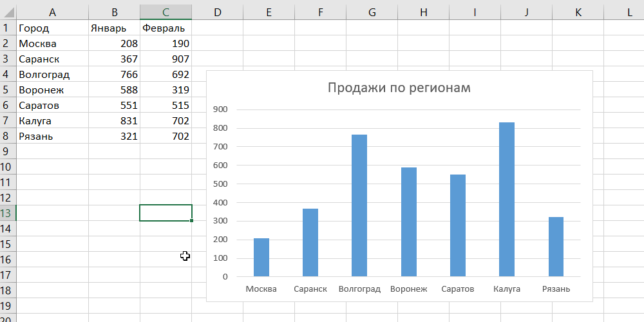The height and width of the screenshot is (322, 644).
Task: Select the Саратов axis label on chart
Action: coord(457,289)
